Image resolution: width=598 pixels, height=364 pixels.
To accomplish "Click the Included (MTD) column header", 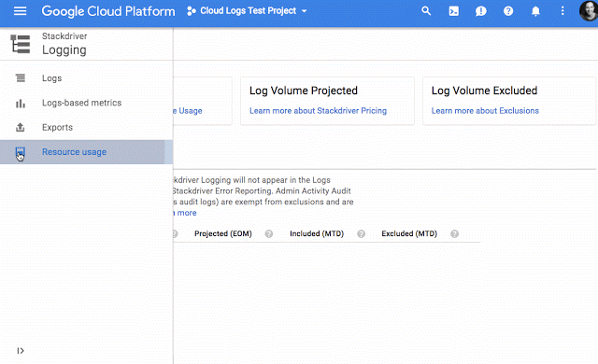I will point(317,233).
